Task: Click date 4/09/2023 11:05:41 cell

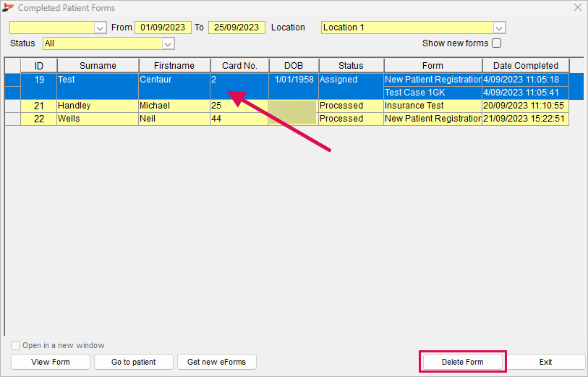Action: (525, 93)
